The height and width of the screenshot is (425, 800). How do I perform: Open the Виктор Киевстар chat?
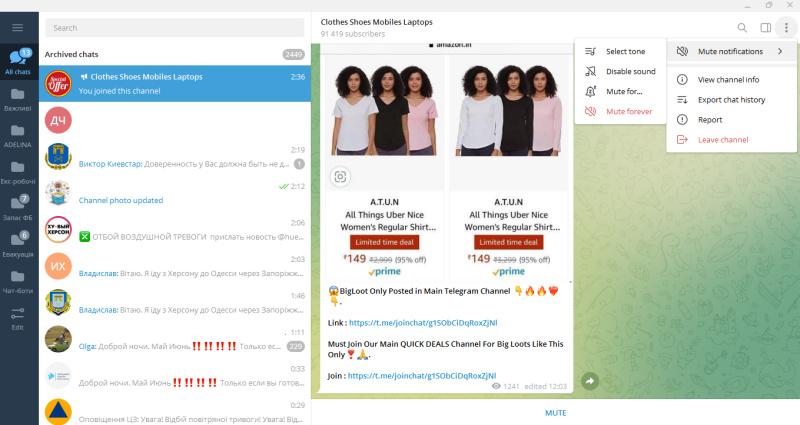pos(174,157)
